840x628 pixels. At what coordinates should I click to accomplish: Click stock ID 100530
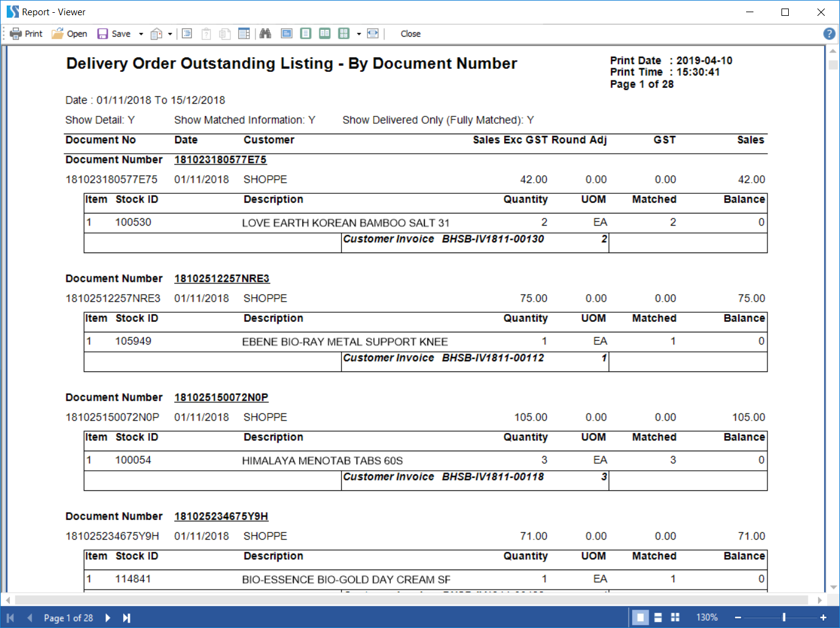click(133, 223)
